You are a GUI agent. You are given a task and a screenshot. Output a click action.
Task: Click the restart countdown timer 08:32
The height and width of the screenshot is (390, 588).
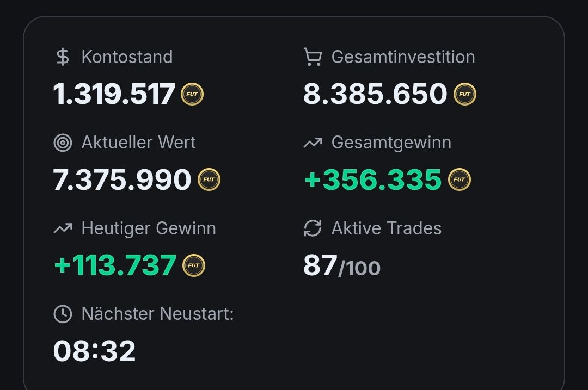point(94,351)
